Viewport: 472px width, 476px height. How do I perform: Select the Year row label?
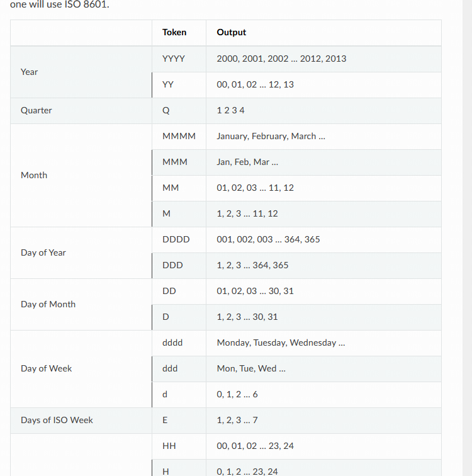(29, 72)
